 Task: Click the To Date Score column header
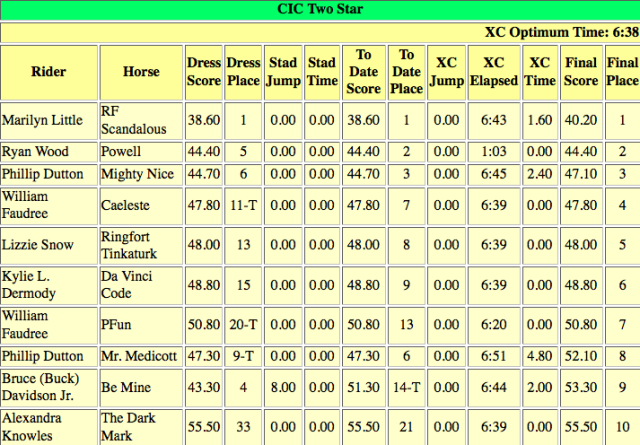pyautogui.click(x=364, y=72)
